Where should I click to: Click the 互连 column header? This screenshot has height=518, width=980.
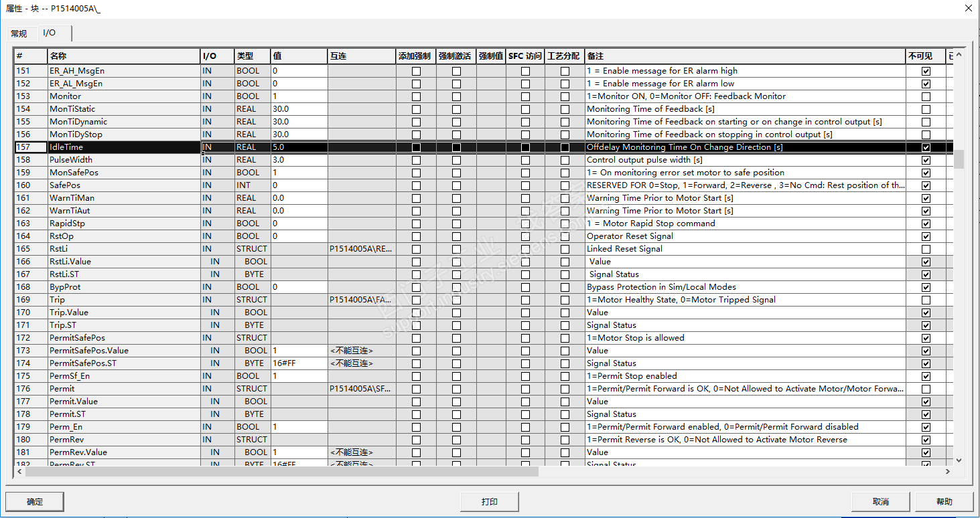(362, 56)
